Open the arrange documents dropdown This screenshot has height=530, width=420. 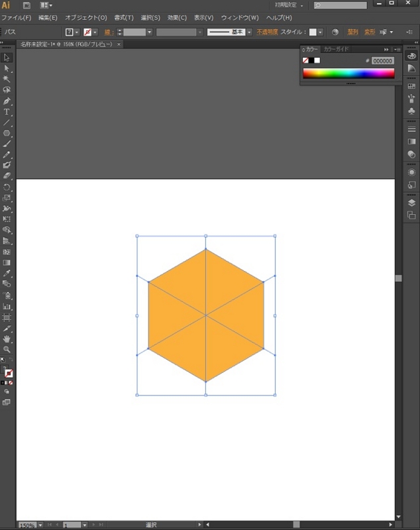click(x=46, y=5)
